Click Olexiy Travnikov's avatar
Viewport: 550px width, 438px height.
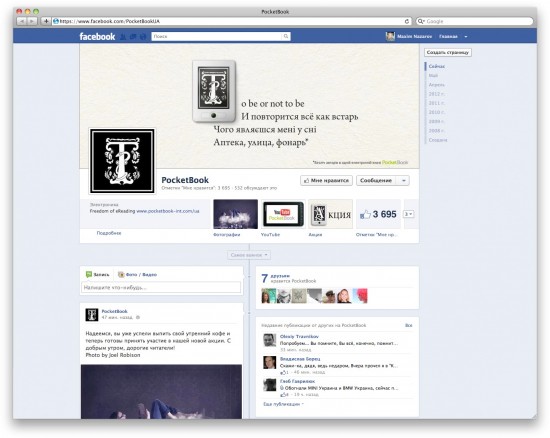269,340
